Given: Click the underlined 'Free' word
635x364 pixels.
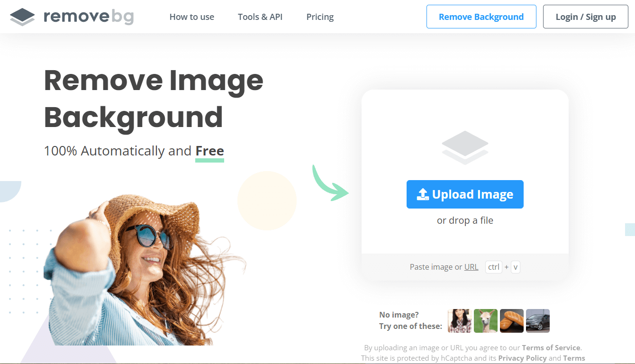Looking at the screenshot, I should tap(209, 151).
